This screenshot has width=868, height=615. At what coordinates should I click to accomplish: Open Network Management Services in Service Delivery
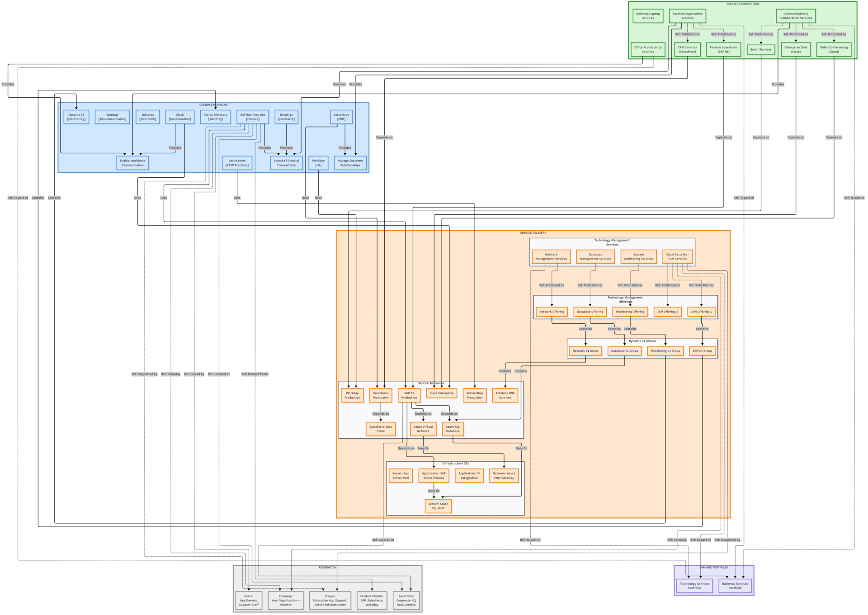click(x=551, y=256)
